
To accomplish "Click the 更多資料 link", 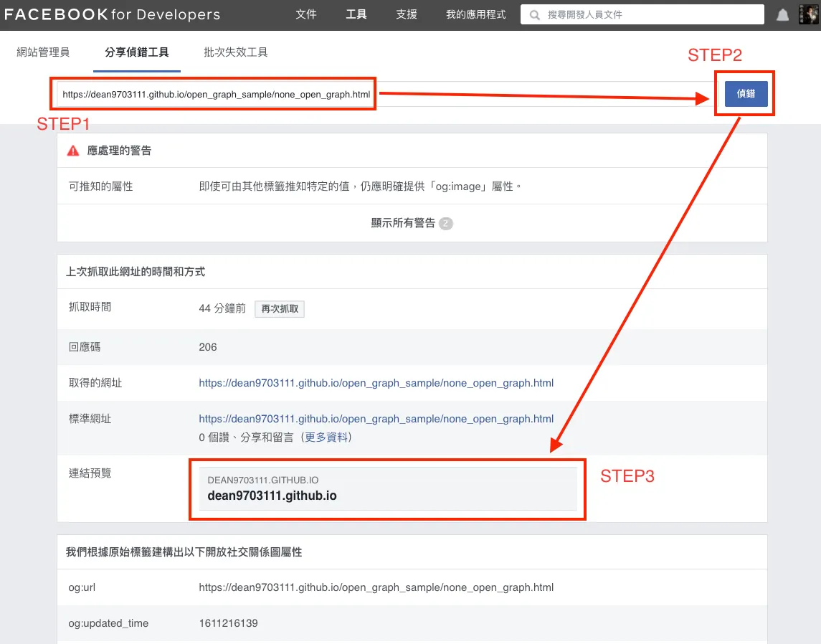I will [326, 437].
